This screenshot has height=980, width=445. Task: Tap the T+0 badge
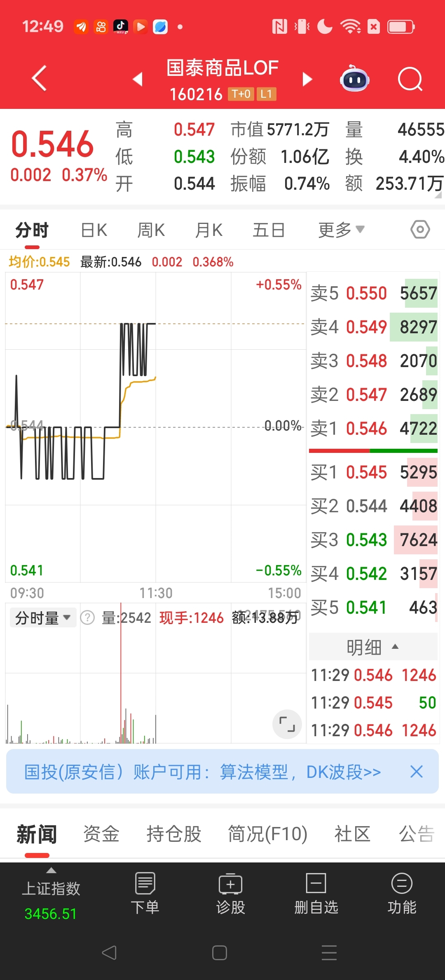[241, 94]
